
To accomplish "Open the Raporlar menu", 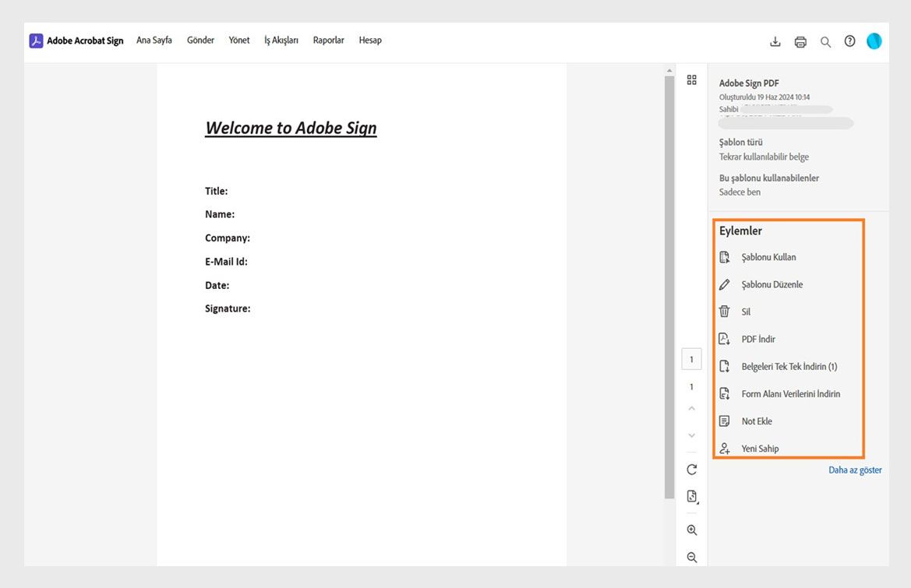I will [x=328, y=40].
